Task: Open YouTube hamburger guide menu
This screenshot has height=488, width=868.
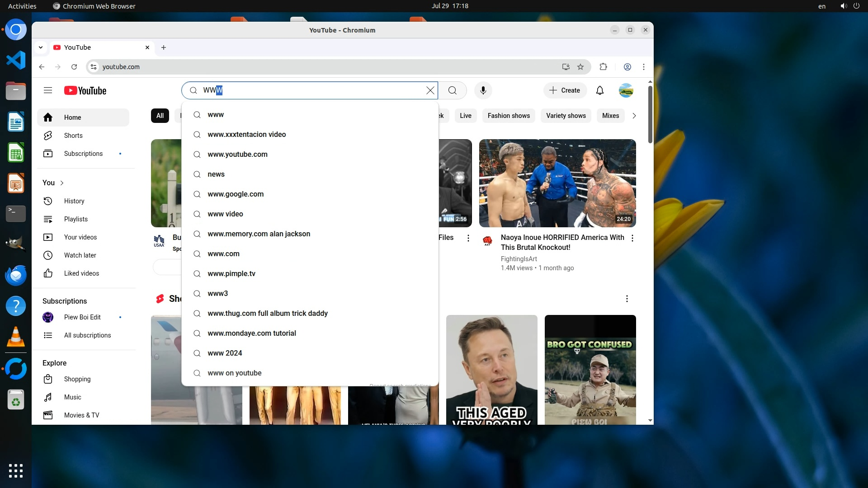Action: [x=48, y=90]
